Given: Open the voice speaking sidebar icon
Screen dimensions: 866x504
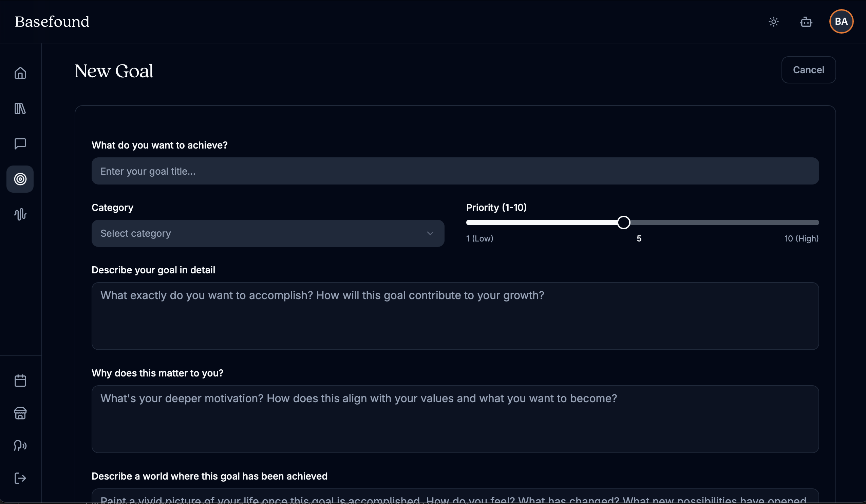Looking at the screenshot, I should (20, 446).
